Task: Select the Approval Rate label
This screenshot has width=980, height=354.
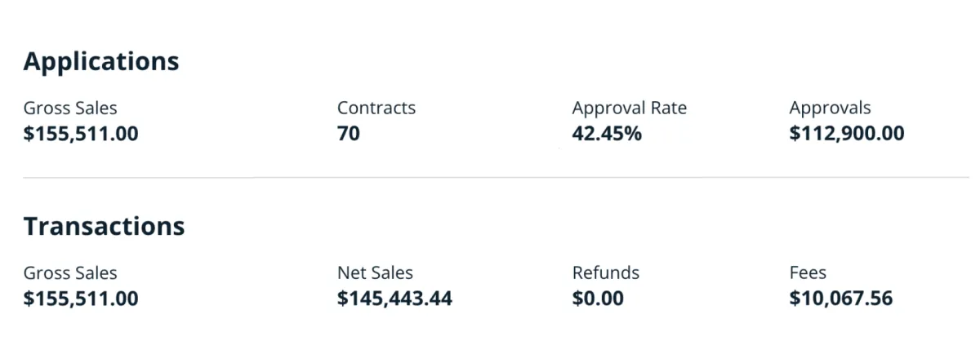Action: (x=630, y=108)
